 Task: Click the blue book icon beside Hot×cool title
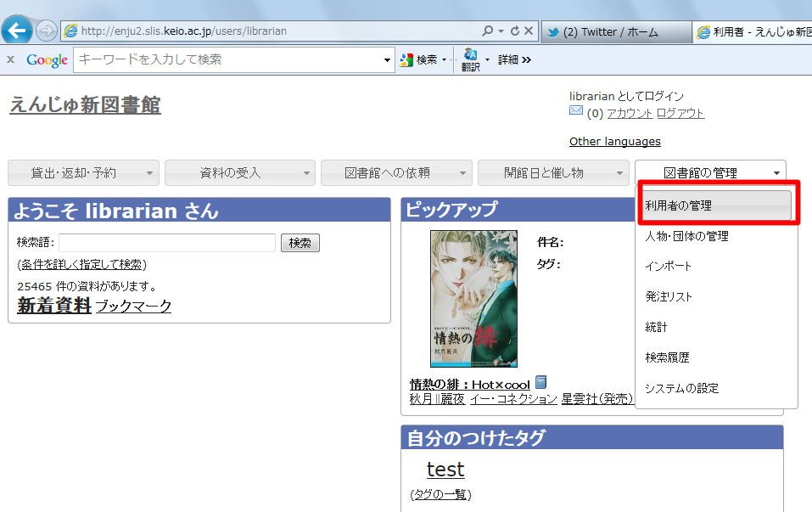pos(540,382)
